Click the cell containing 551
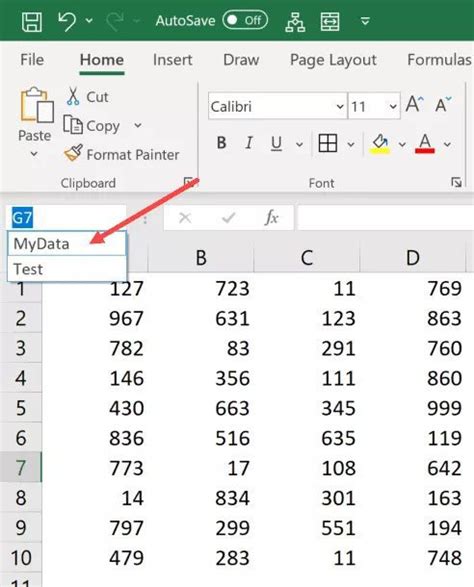The width and height of the screenshot is (474, 587). coord(307,528)
